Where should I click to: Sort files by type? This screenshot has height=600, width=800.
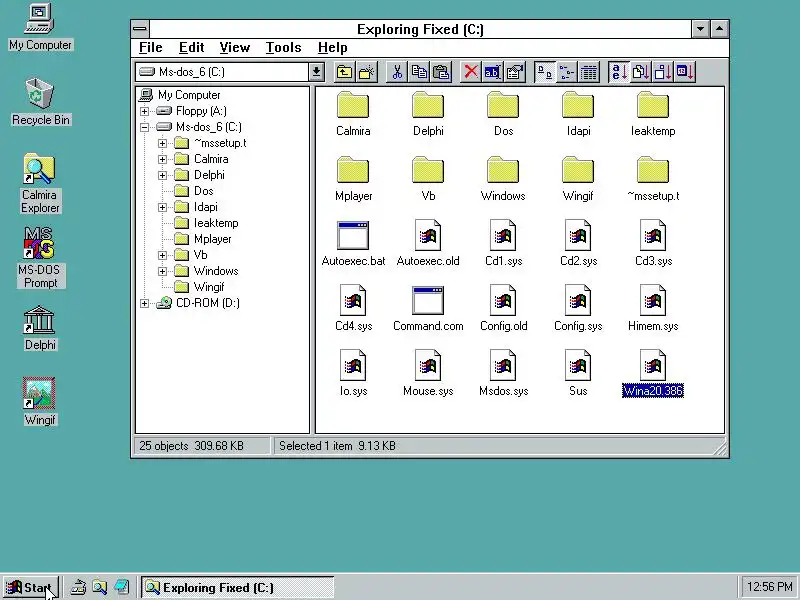tap(641, 72)
